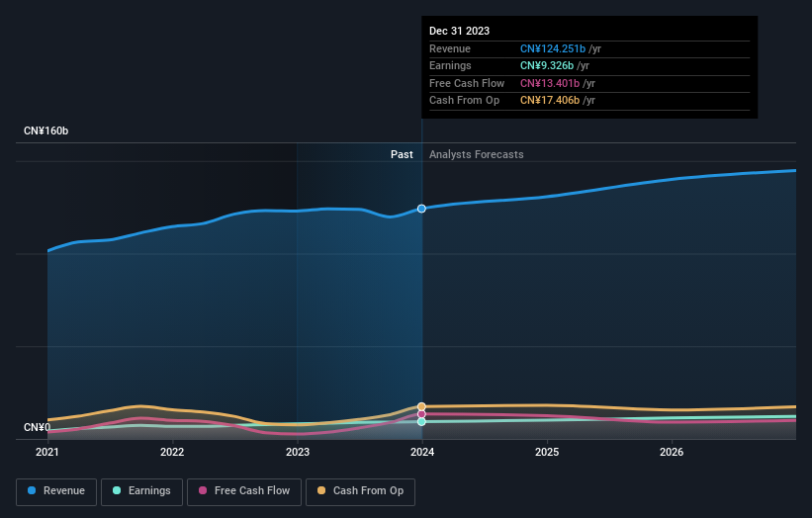
Task: Toggle the Earnings legend item
Action: 141,490
